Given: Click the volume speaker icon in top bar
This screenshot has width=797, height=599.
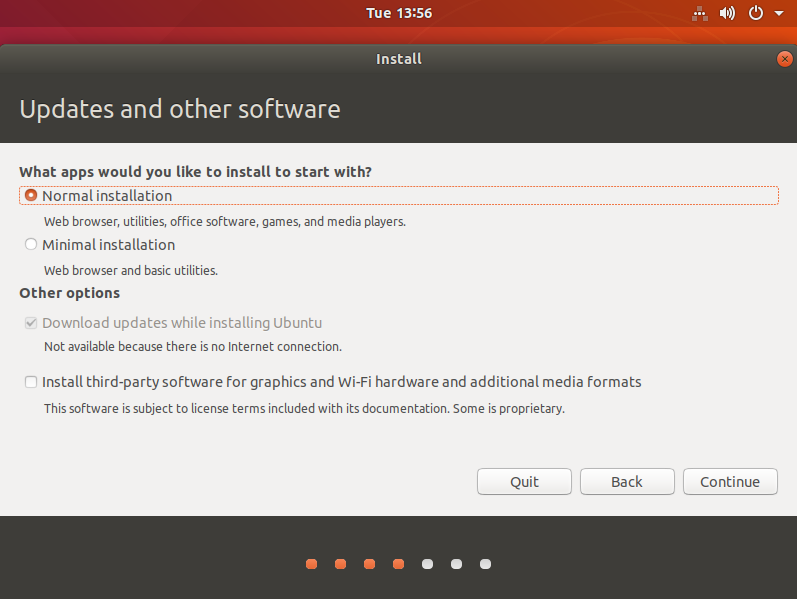Looking at the screenshot, I should (727, 13).
